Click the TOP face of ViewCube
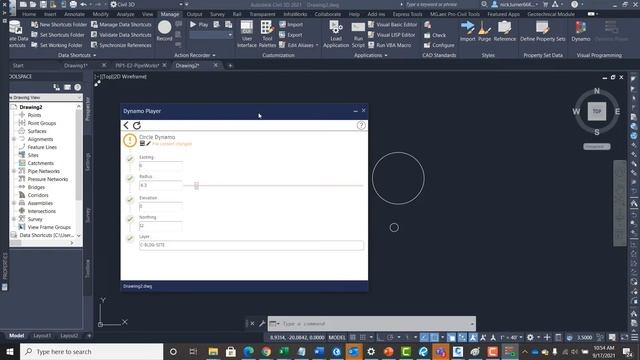Image resolution: width=640 pixels, height=360 pixels. [x=597, y=111]
